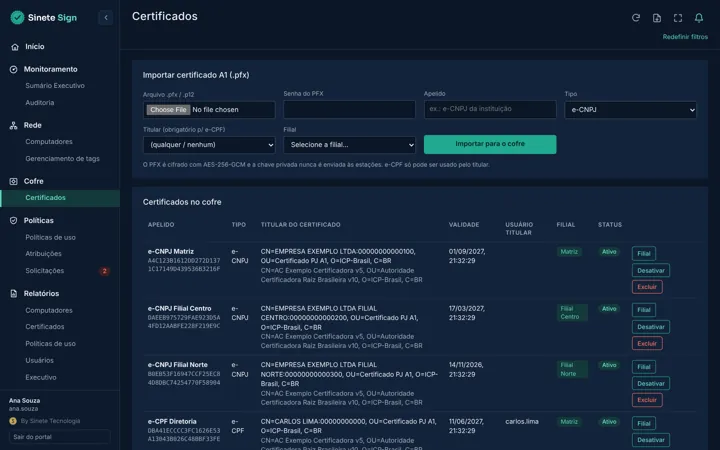Click carlos.lima usuário titular
The height and width of the screenshot is (450, 720).
(522, 422)
